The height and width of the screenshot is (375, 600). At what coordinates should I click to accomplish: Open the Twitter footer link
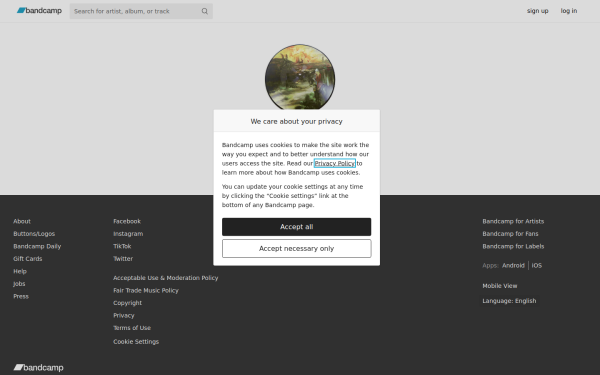[x=123, y=259]
